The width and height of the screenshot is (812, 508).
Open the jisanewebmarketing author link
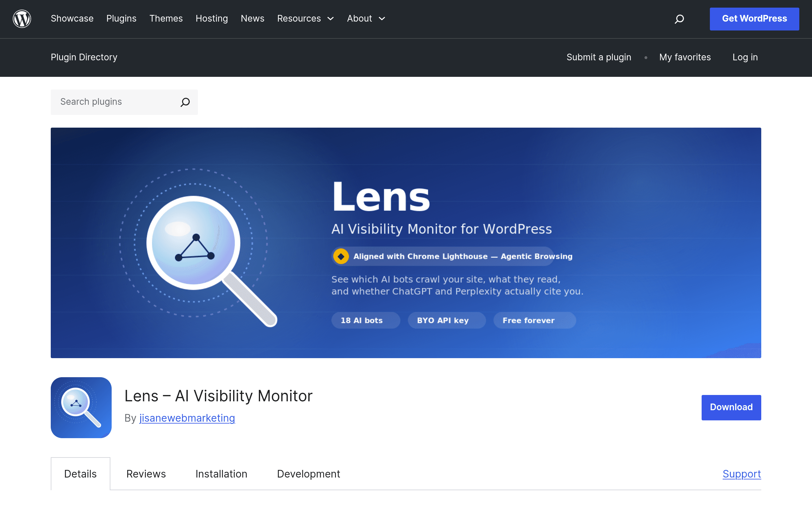coord(187,418)
